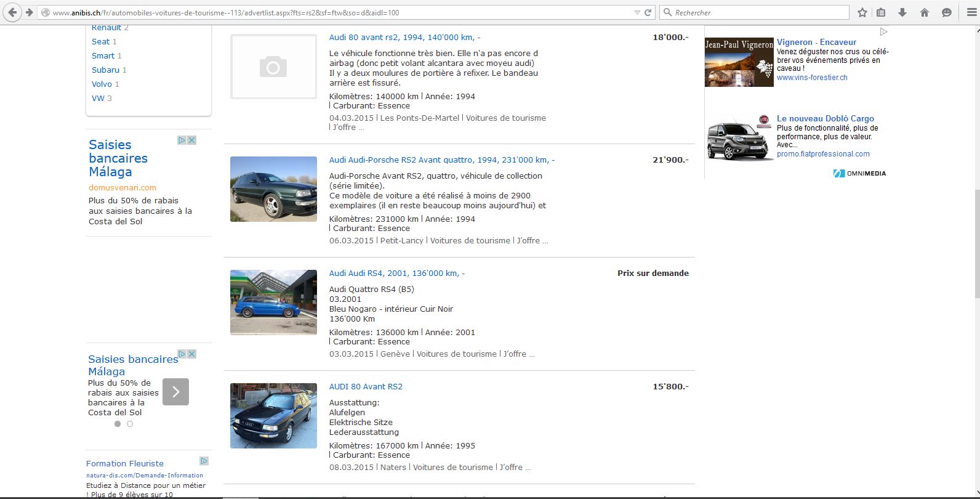Open the URL bar history dropdown arrow
The width and height of the screenshot is (980, 499).
pyautogui.click(x=637, y=12)
